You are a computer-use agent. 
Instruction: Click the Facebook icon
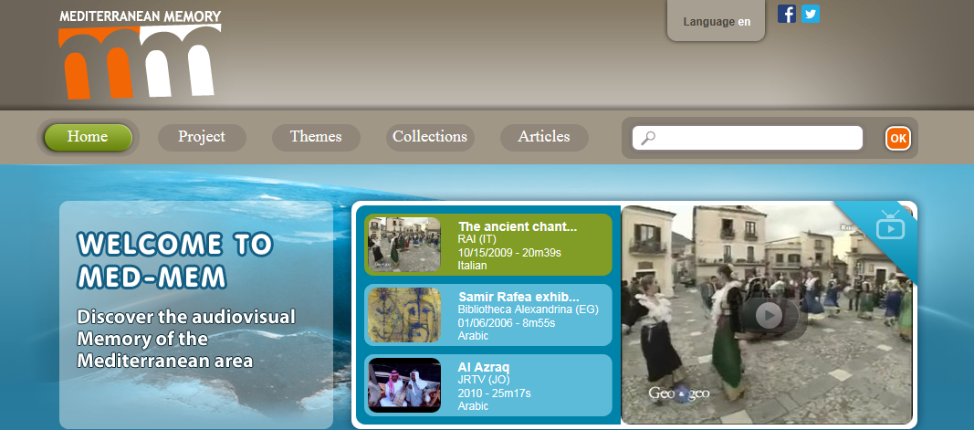pyautogui.click(x=787, y=14)
